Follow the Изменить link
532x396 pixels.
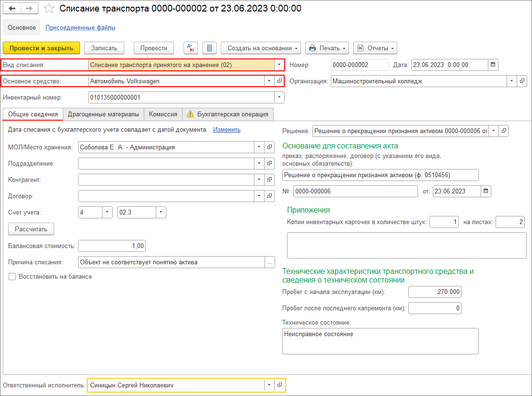pyautogui.click(x=227, y=129)
